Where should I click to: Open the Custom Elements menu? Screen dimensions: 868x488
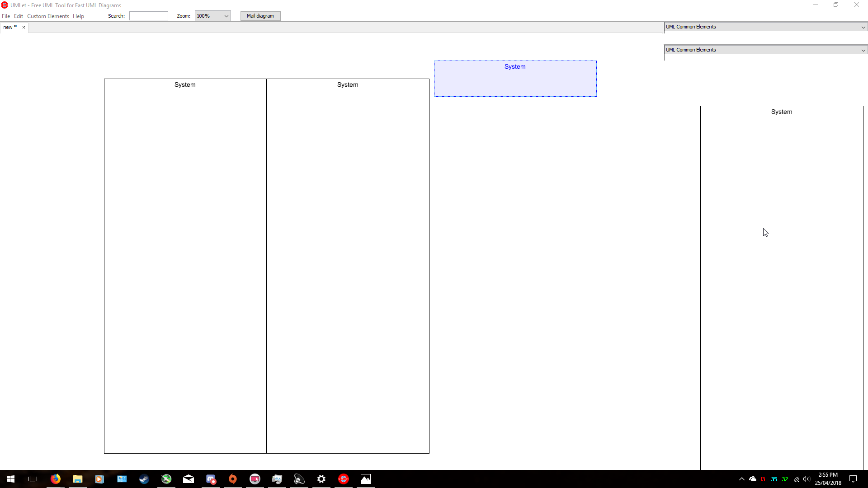pyautogui.click(x=48, y=16)
